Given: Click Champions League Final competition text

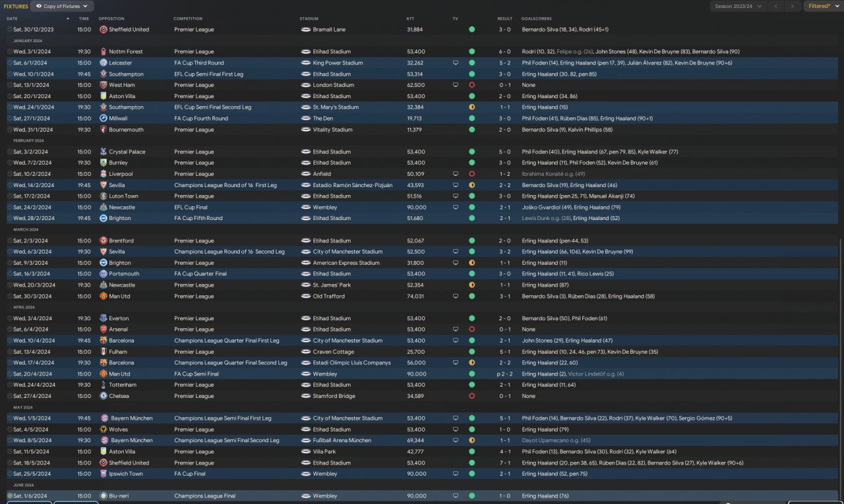Looking at the screenshot, I should coord(205,495).
